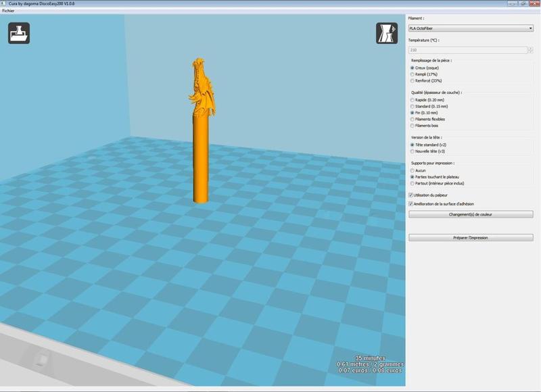This screenshot has width=541, height=392.
Task: Click the Qualité (épaisseur de couche) label
Action: click(436, 93)
